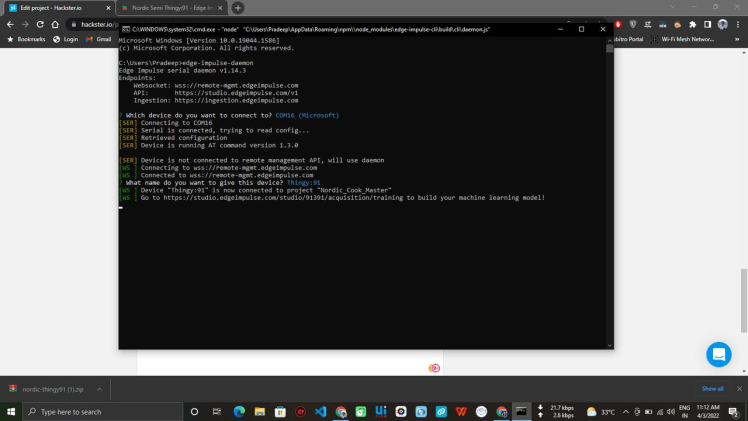The height and width of the screenshot is (421, 748).
Task: Open the Wi-Fi Mesh Network bookmark
Action: [682, 39]
